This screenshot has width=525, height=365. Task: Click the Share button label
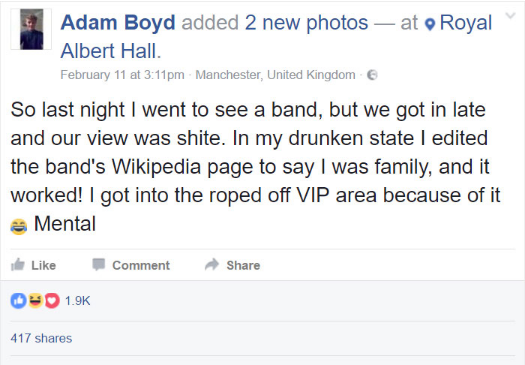click(243, 265)
